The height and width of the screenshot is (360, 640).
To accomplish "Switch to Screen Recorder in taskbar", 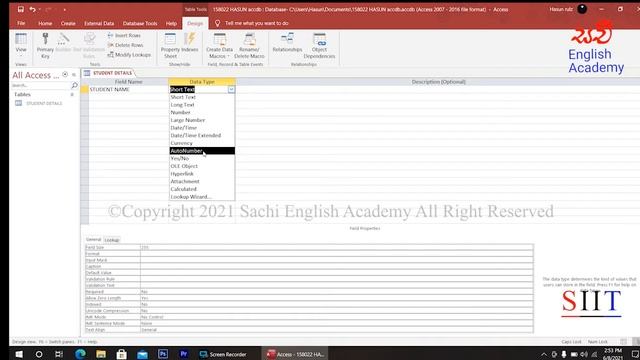I will tap(223, 354).
